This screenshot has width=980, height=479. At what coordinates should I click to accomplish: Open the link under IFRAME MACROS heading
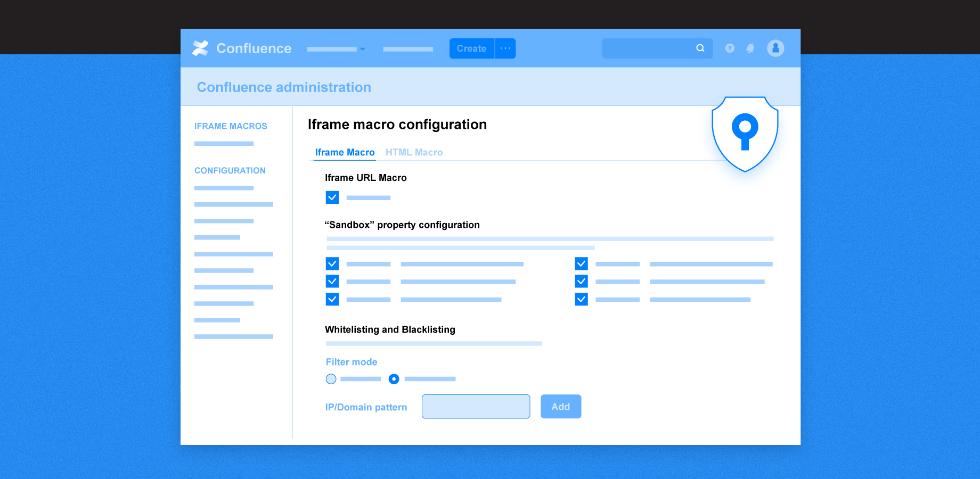pyautogui.click(x=224, y=144)
